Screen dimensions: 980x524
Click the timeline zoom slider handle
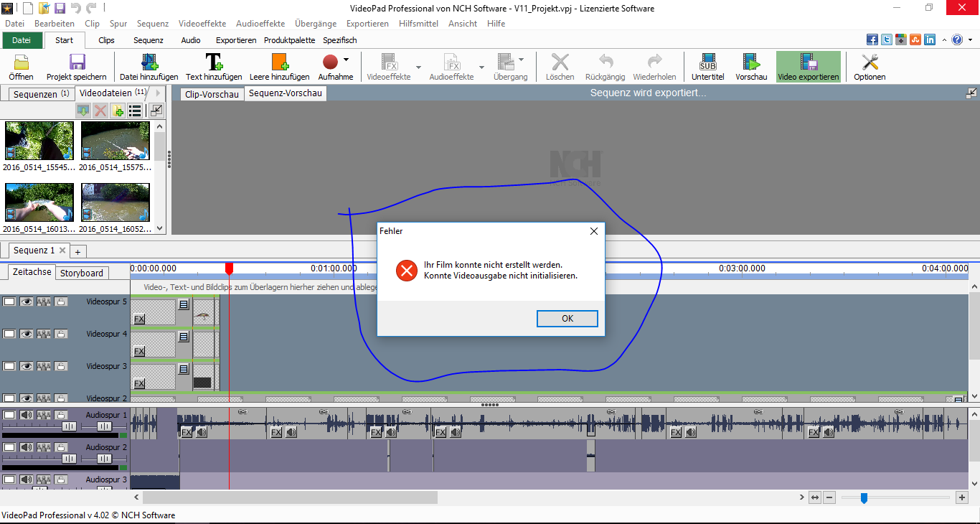(864, 497)
